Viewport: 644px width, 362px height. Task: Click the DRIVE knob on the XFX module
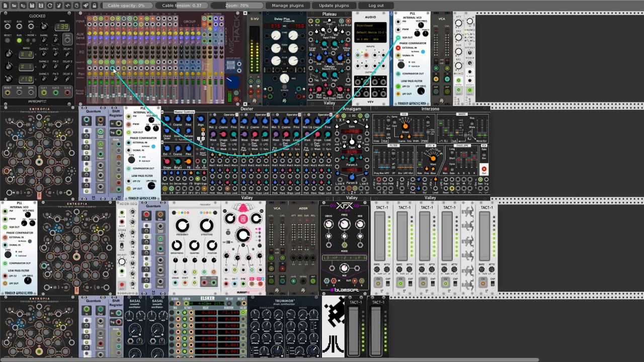pos(329,224)
